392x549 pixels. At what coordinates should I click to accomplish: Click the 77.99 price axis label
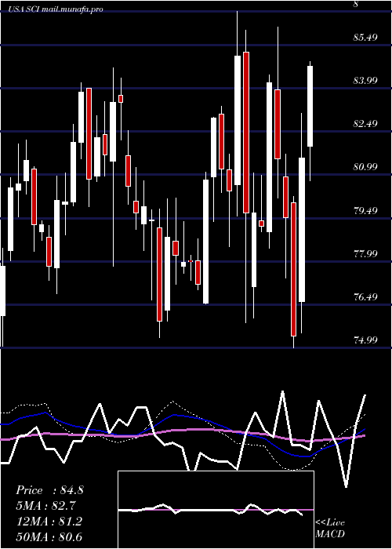(366, 253)
